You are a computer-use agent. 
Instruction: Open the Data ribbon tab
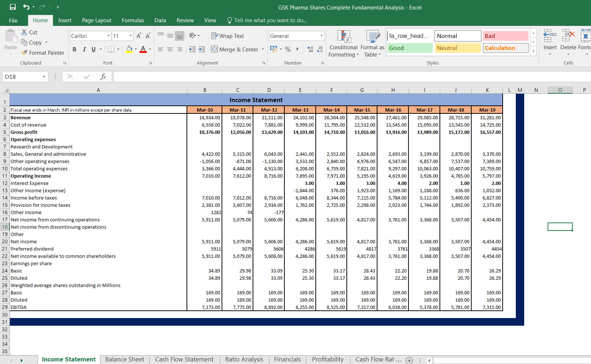click(160, 20)
